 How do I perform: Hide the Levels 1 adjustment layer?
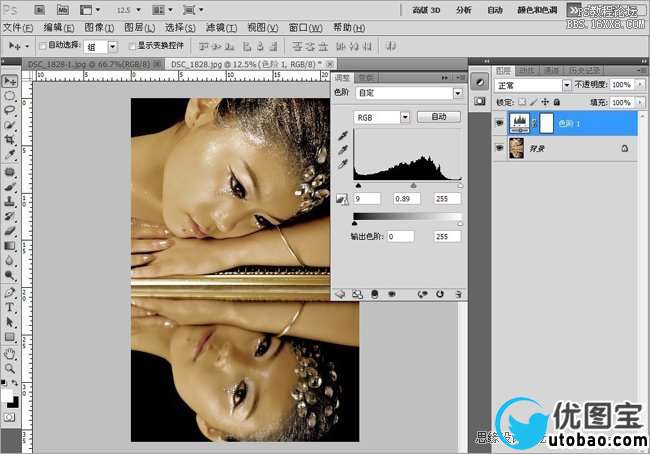pos(499,123)
